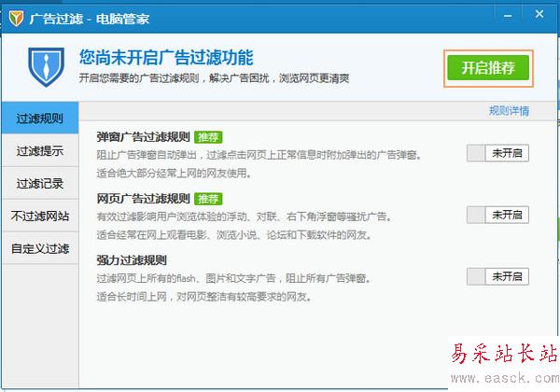
Task: Open the 自定义过滤 tab
Action: [40, 248]
